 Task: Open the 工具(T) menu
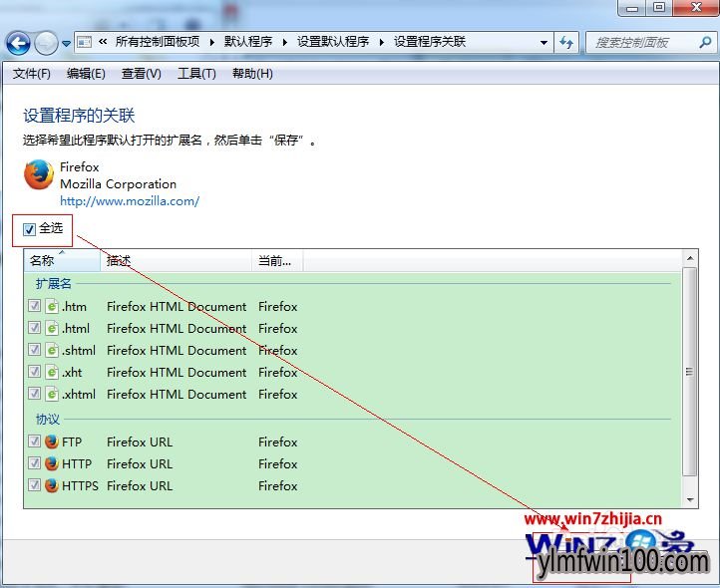point(196,74)
